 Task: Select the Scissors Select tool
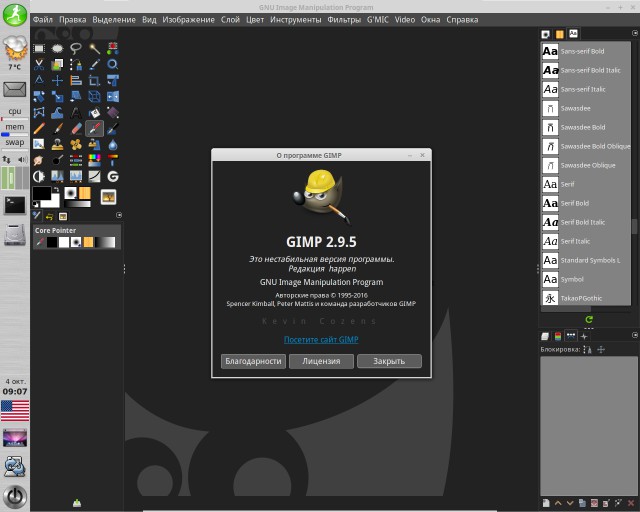point(39,65)
